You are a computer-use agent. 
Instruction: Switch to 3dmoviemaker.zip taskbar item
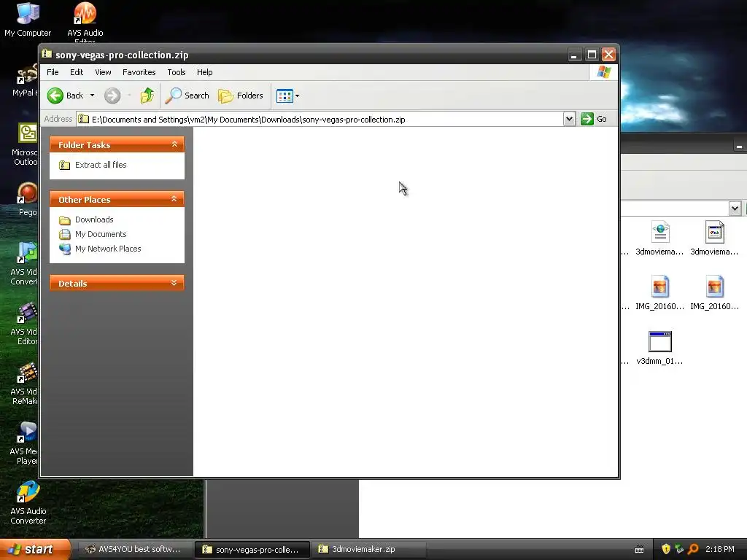coord(368,549)
